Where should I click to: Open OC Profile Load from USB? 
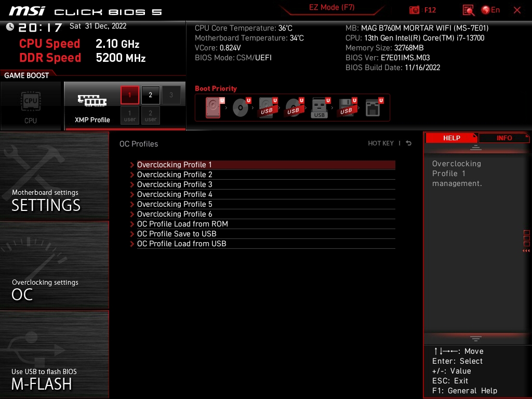pyautogui.click(x=266, y=244)
